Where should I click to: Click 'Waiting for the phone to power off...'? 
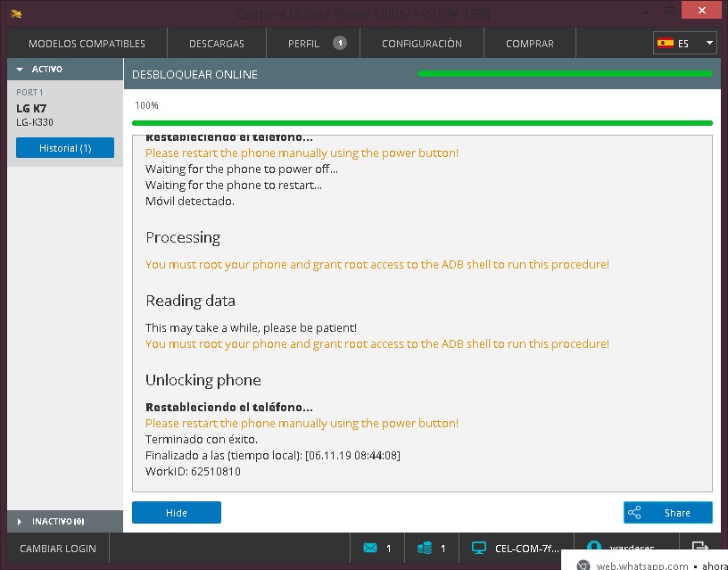242,169
